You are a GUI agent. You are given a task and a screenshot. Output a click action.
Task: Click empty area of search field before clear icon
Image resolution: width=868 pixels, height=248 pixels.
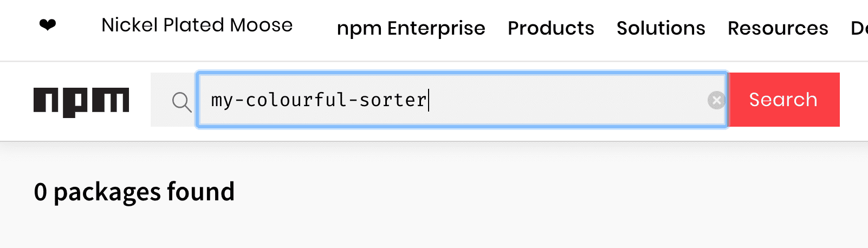[x=569, y=100]
